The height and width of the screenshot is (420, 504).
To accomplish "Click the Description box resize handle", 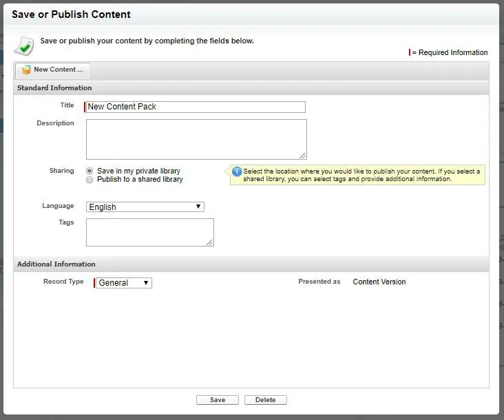I will click(302, 156).
